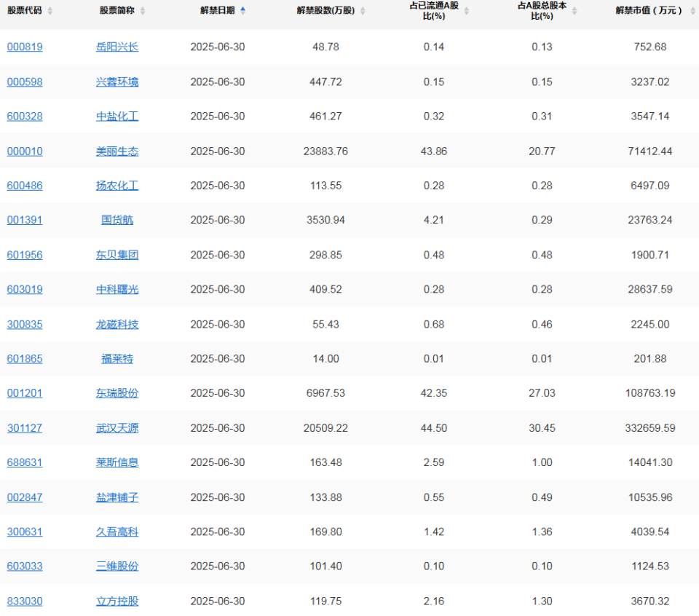Open stock code 000819 link
The image size is (699, 616).
25,47
